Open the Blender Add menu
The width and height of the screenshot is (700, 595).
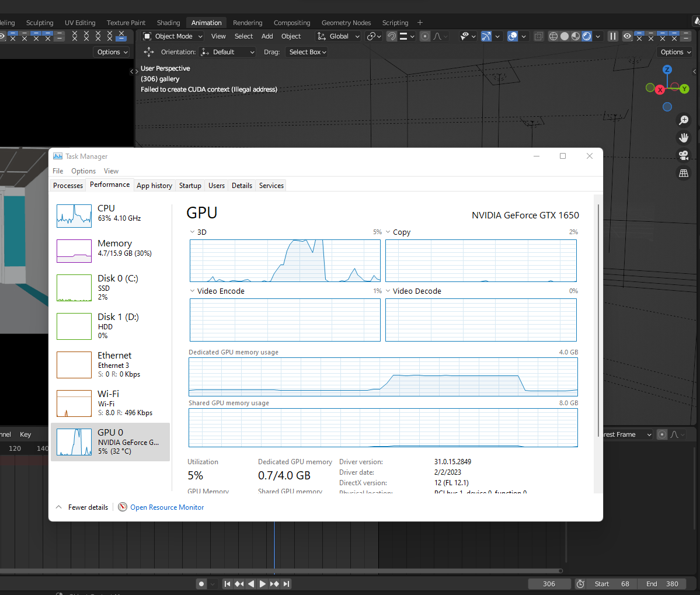click(x=267, y=36)
